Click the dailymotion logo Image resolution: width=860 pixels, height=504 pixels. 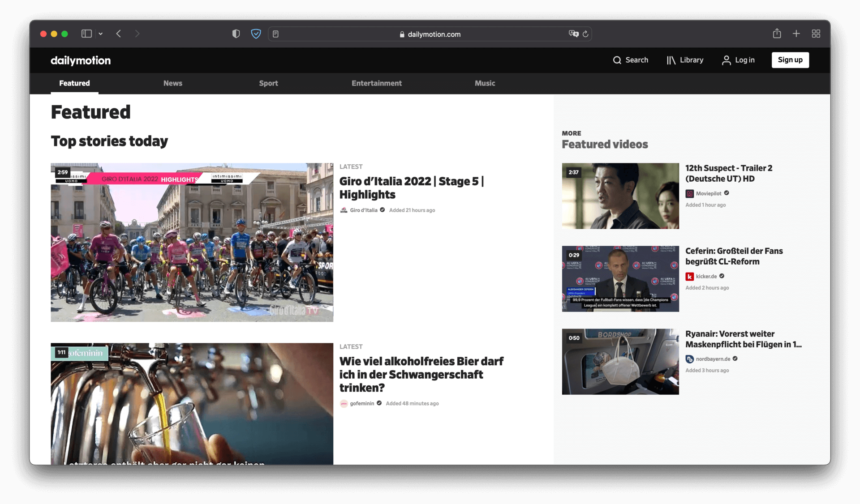(81, 60)
